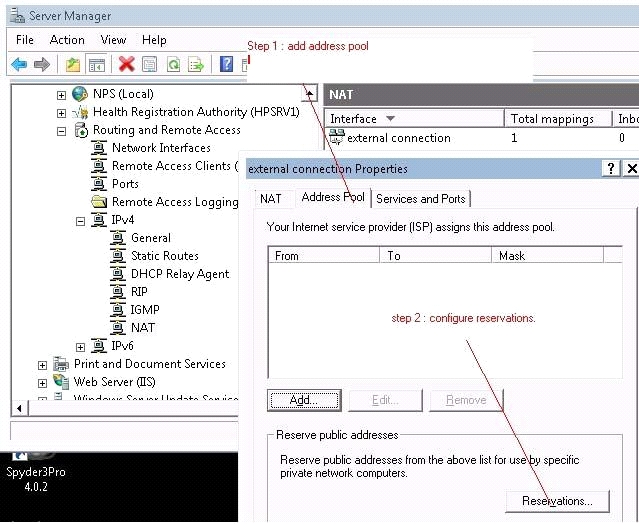Collapse the Routing and Remote Access node

[61, 130]
